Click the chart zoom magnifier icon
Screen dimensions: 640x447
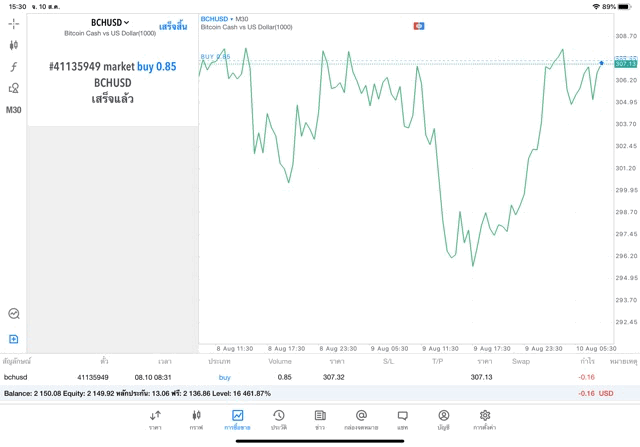point(14,313)
